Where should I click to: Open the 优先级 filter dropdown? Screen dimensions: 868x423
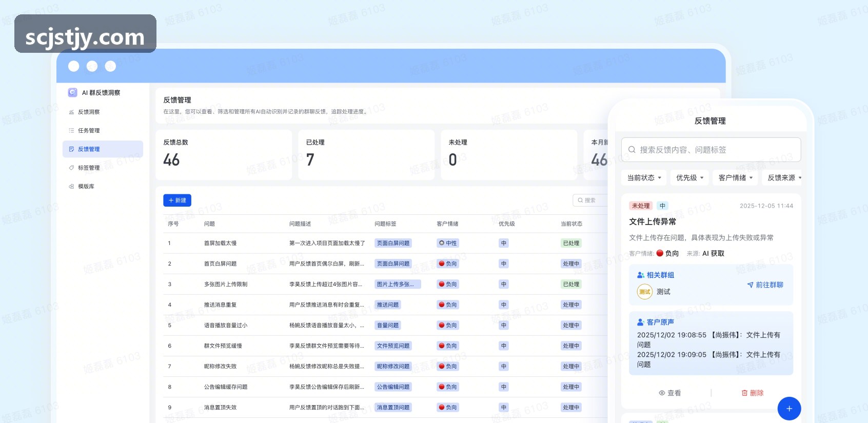(x=689, y=178)
